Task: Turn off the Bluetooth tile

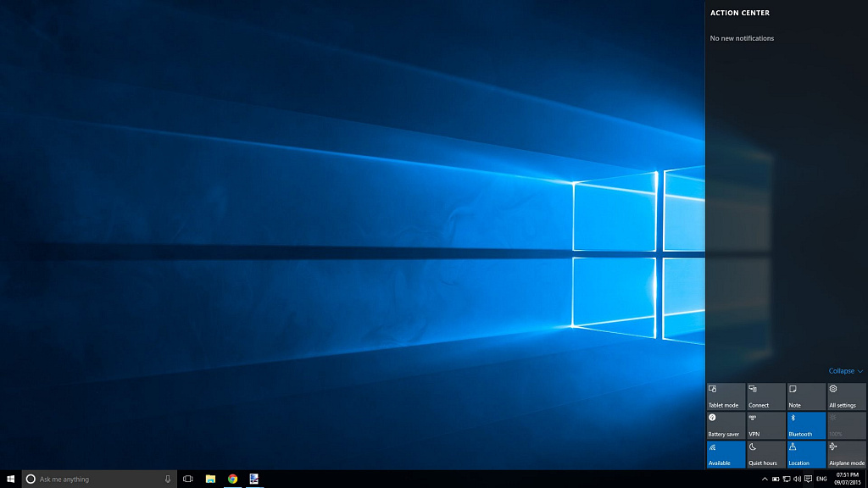Action: click(807, 425)
